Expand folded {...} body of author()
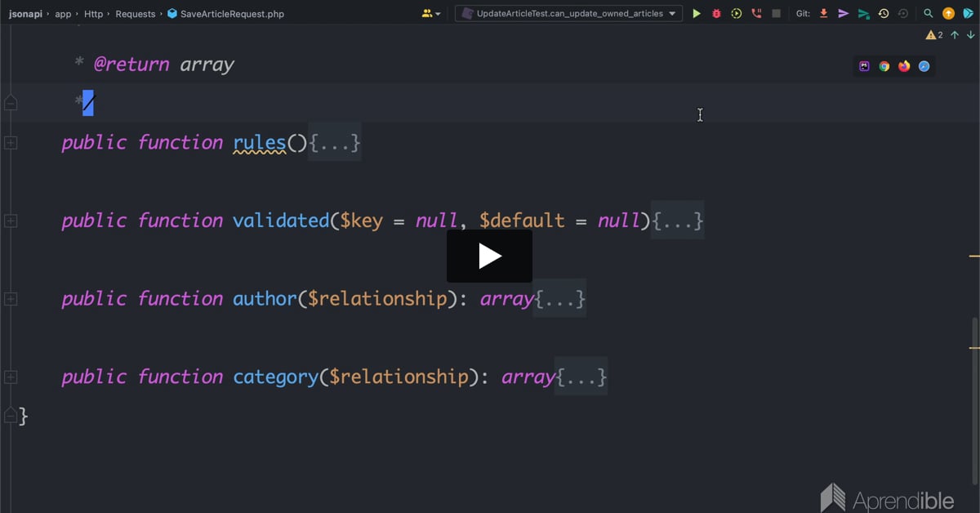Image resolution: width=980 pixels, height=513 pixels. click(x=559, y=299)
